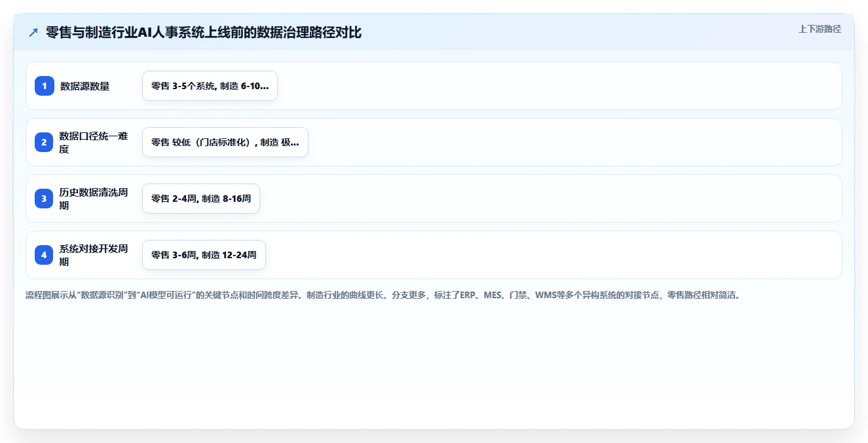The image size is (868, 443).
Task: Select the 历史数据清洗周期 row label
Action: (94, 199)
